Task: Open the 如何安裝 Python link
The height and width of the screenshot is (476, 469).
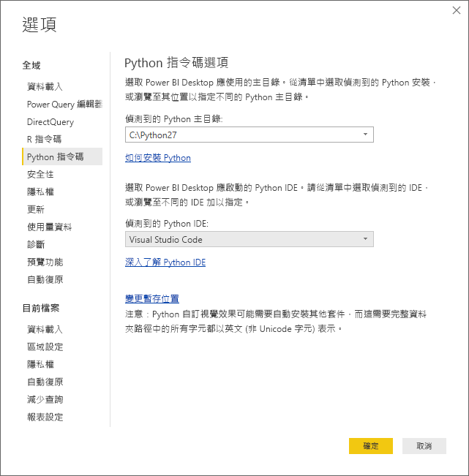Action: [x=158, y=158]
